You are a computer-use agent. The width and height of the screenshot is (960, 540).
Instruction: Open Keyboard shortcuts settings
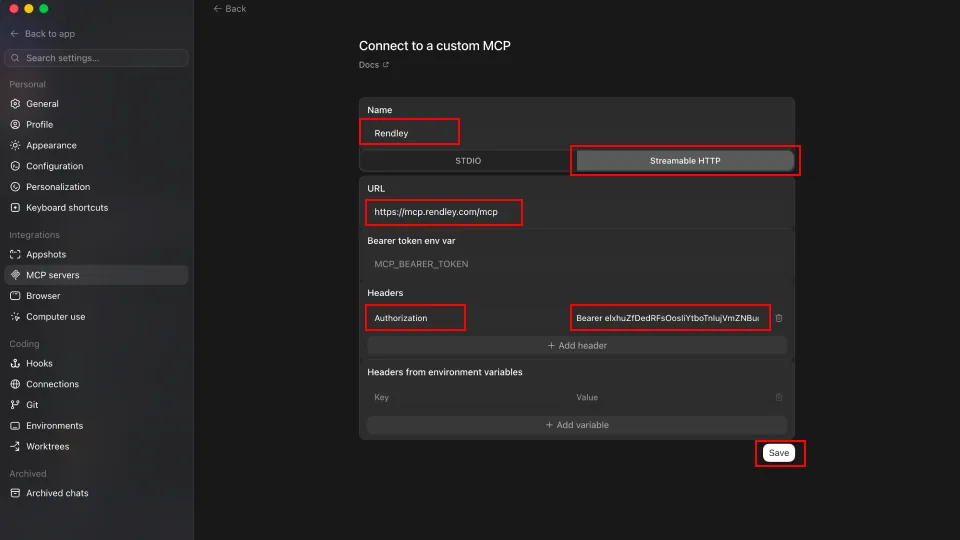[96, 208]
